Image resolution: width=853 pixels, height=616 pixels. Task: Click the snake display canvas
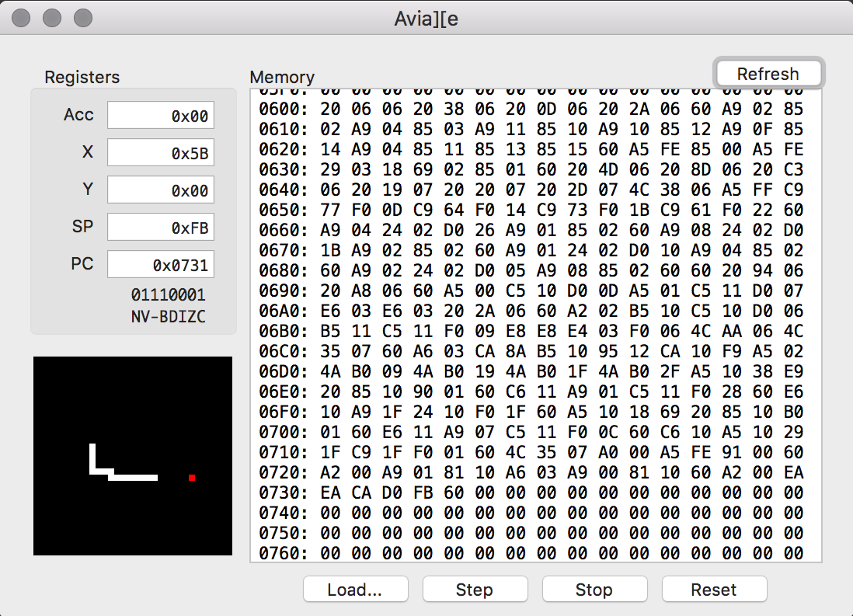pyautogui.click(x=133, y=456)
